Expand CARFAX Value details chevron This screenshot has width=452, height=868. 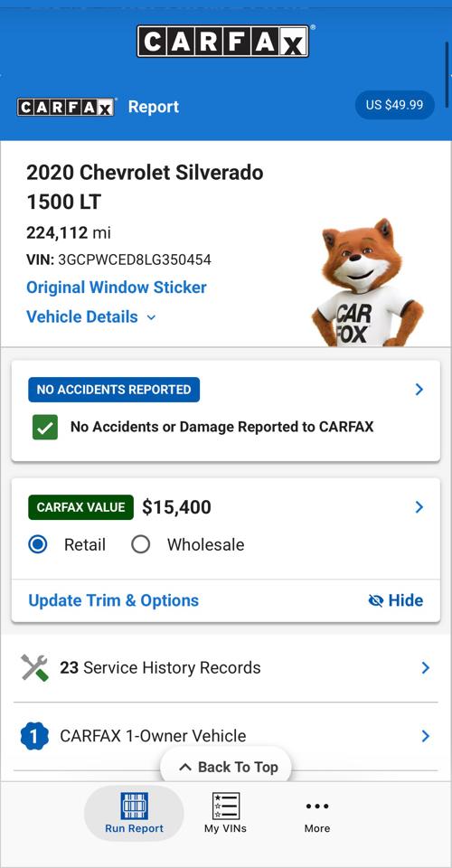point(419,507)
